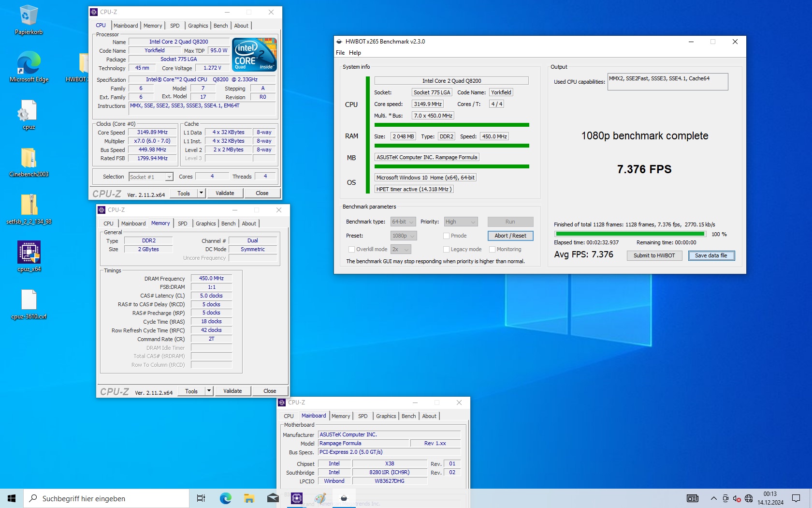The image size is (812, 508).
Task: Click the taskbar clock and date
Action: (x=770, y=498)
